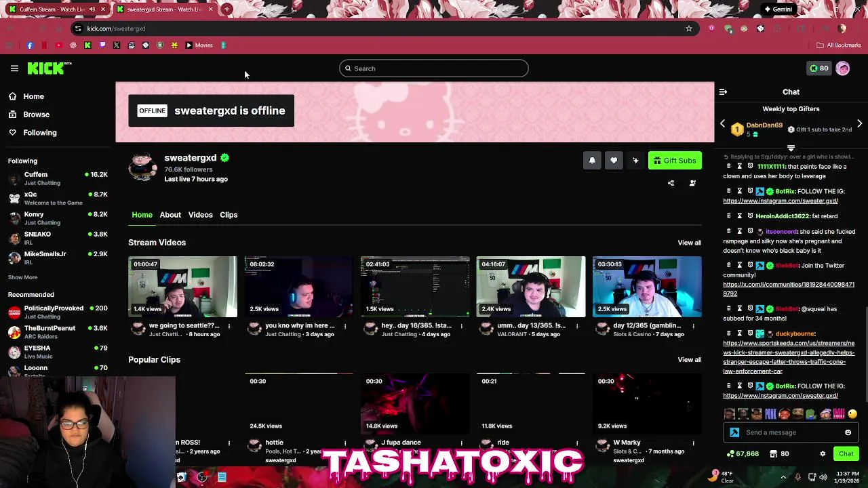
Task: Switch to the Videos tab
Action: pyautogui.click(x=200, y=215)
